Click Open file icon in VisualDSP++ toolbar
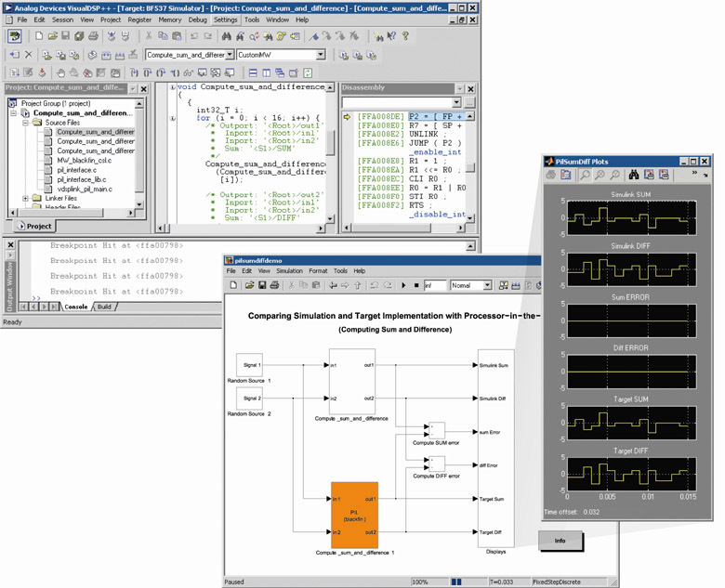 click(53, 35)
